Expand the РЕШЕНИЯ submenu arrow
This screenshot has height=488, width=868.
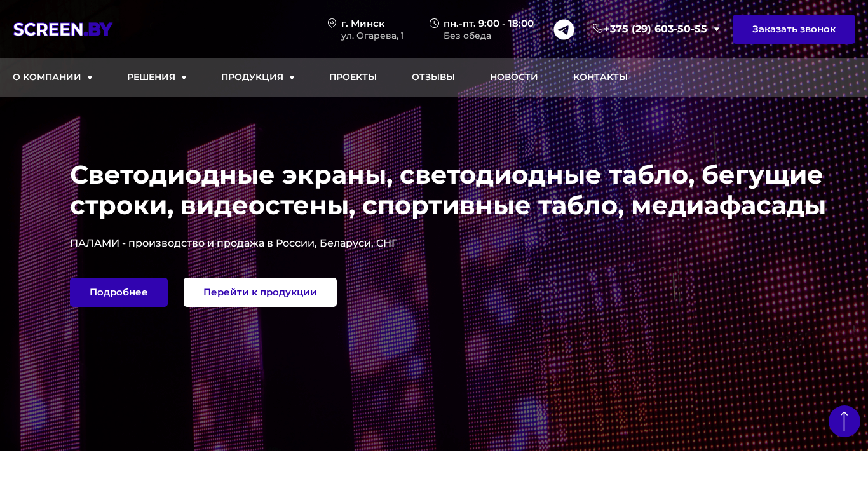click(x=184, y=78)
